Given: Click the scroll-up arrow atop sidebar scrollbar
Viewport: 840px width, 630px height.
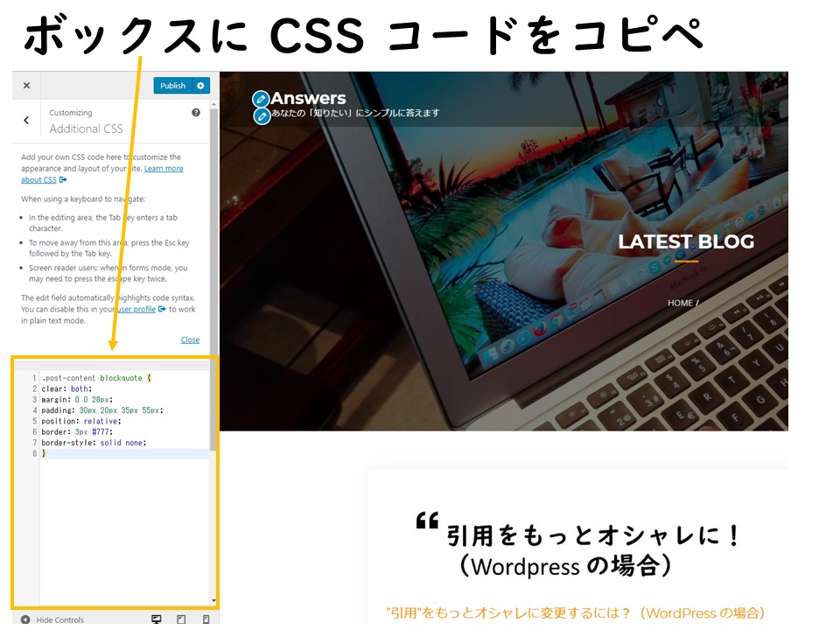Looking at the screenshot, I should (214, 104).
